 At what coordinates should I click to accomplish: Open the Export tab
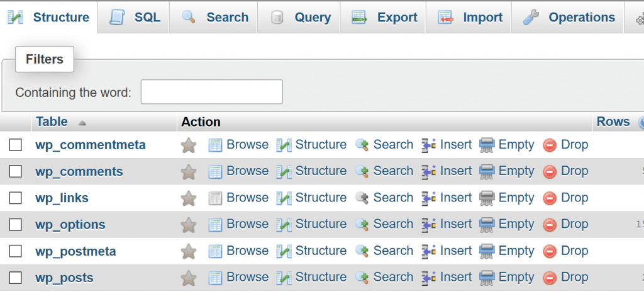pyautogui.click(x=384, y=17)
